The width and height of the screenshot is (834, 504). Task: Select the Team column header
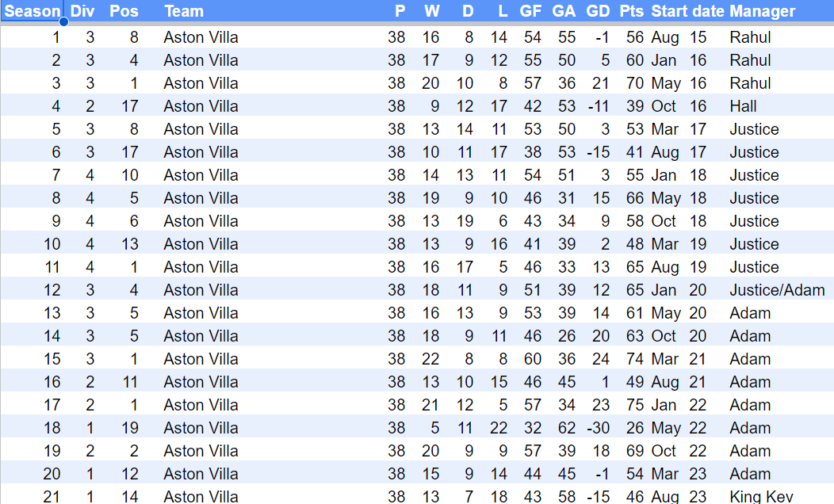[x=184, y=11]
